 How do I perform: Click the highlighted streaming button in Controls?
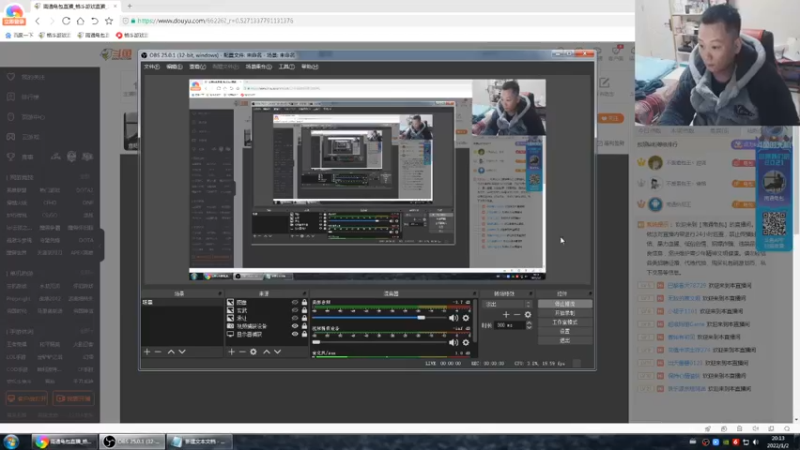click(x=565, y=304)
